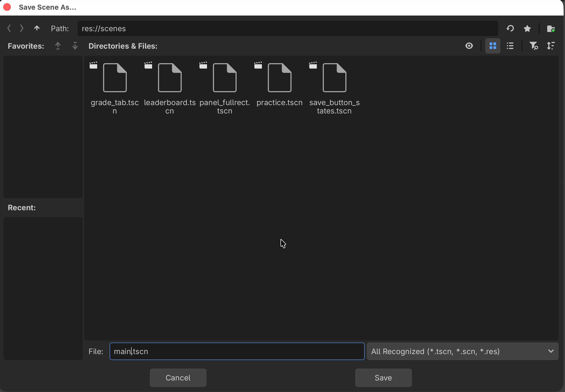Go forward to the next folder
565x392 pixels.
tap(22, 28)
